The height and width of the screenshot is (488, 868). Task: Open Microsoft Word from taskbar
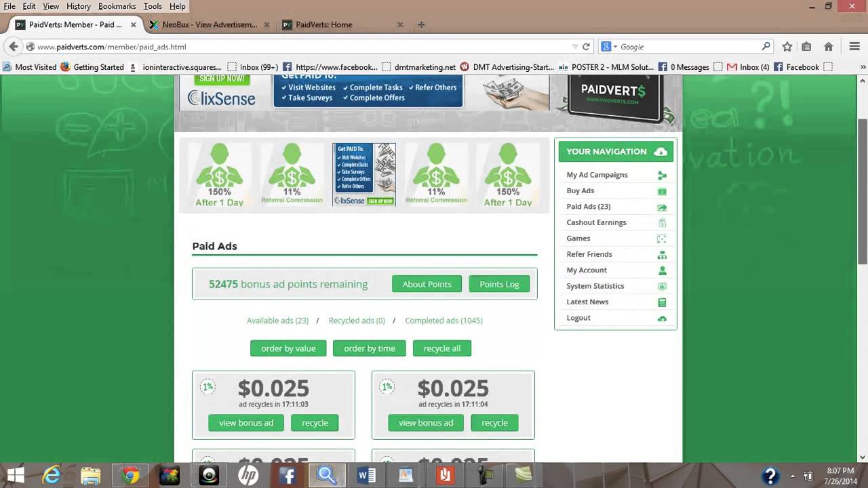click(366, 475)
